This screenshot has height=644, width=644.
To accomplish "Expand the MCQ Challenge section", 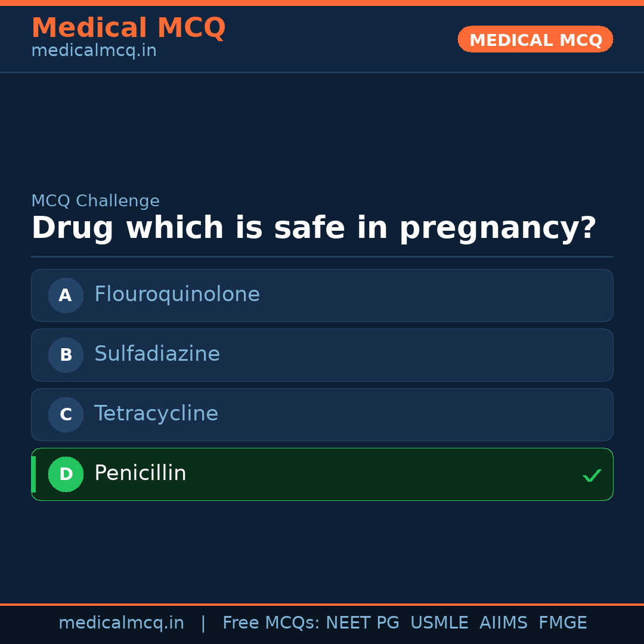I will (x=95, y=200).
